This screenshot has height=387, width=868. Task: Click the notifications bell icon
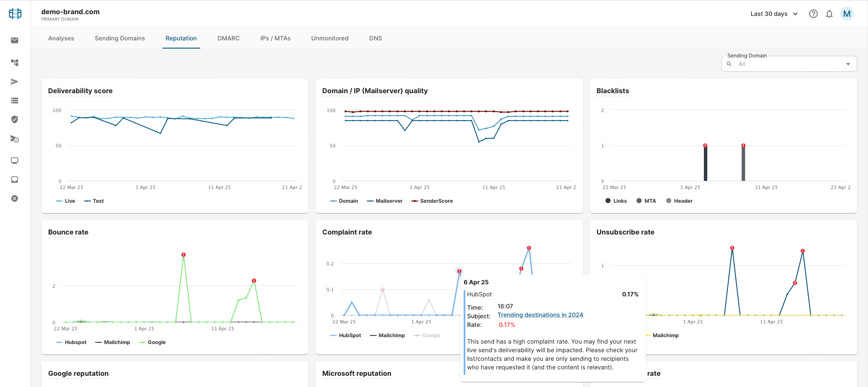pos(829,14)
